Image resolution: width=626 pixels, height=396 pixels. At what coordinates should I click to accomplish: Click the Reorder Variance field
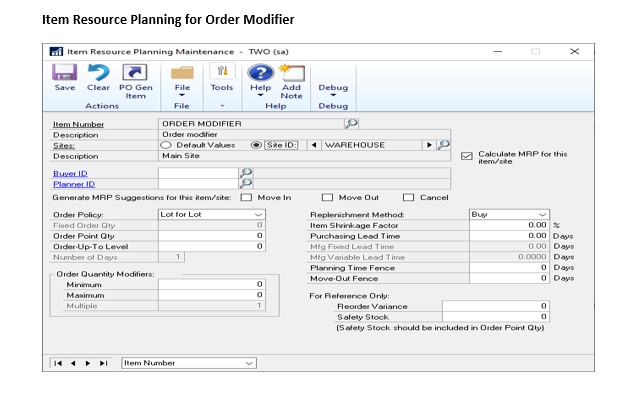pyautogui.click(x=496, y=306)
